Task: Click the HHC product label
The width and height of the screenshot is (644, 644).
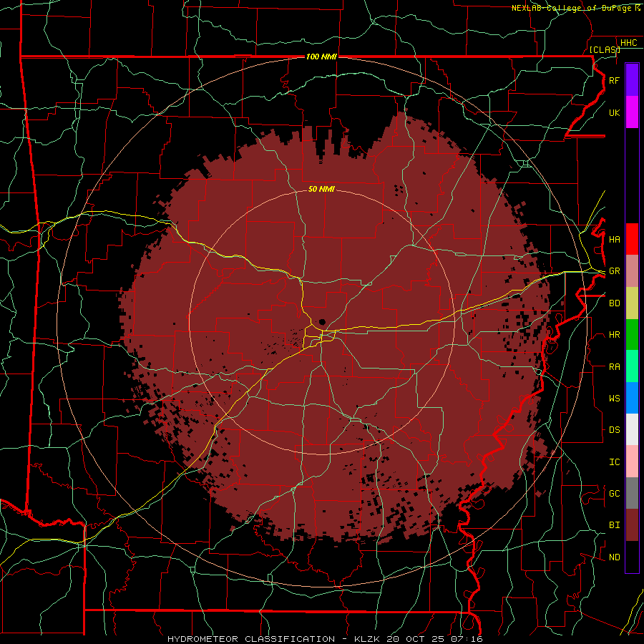Action: (x=628, y=43)
